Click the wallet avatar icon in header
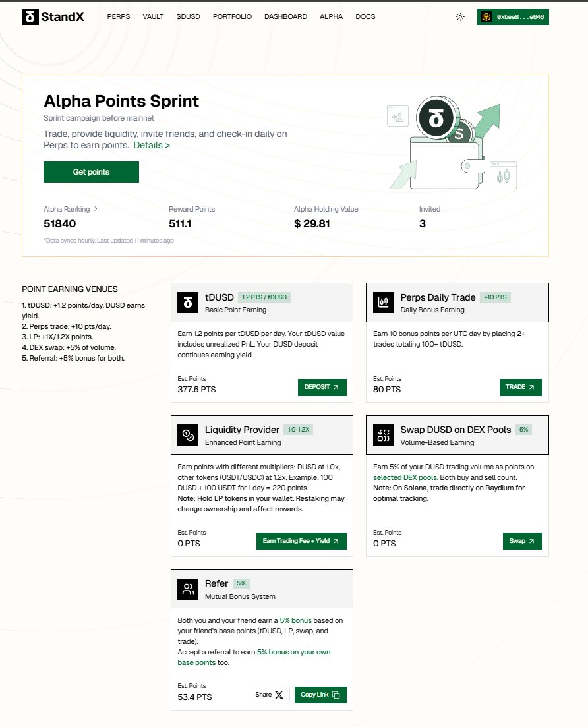Screen dimensions: 588x727 [x=486, y=17]
